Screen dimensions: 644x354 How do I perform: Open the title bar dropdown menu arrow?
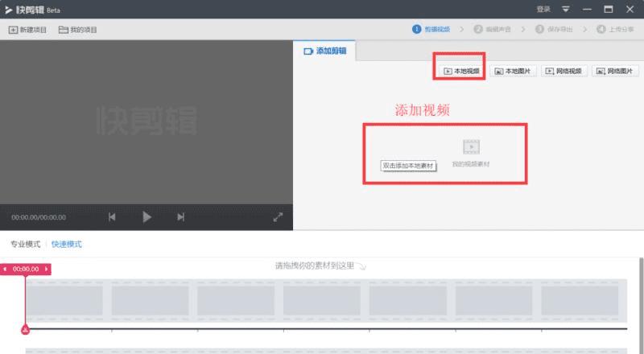[x=566, y=9]
